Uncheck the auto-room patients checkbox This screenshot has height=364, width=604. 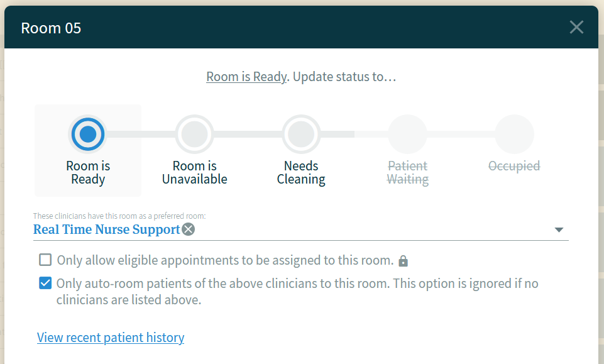[45, 283]
